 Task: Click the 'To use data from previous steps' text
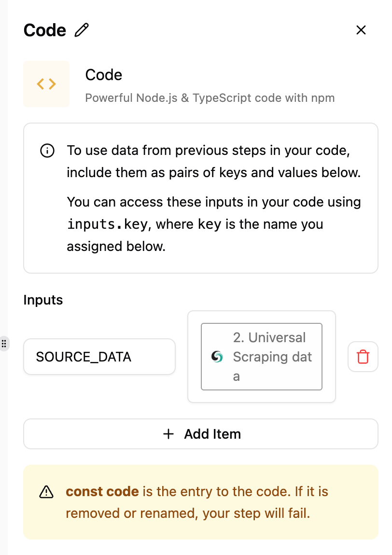[208, 151]
